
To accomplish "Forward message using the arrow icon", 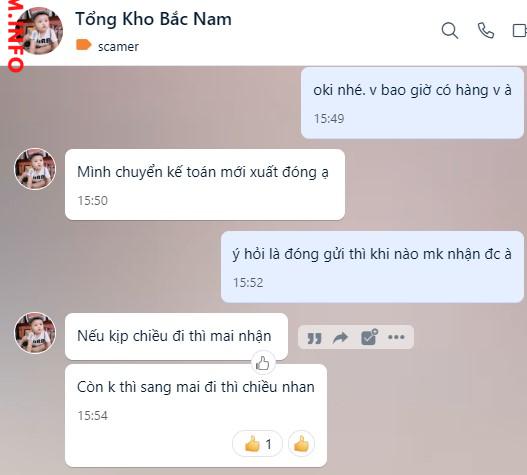I will (340, 337).
